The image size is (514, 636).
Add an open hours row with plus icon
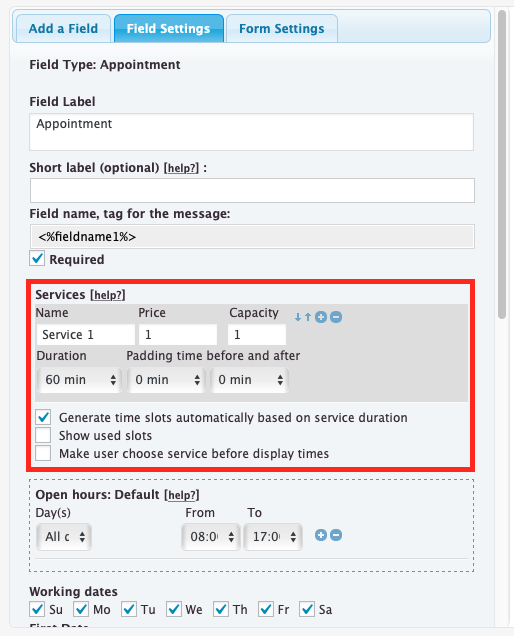(321, 535)
